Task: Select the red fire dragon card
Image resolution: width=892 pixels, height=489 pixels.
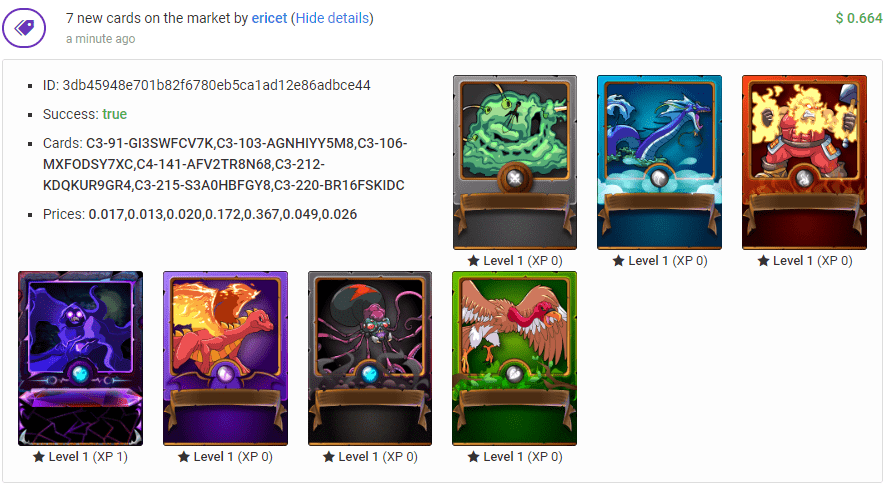Action: (x=225, y=358)
